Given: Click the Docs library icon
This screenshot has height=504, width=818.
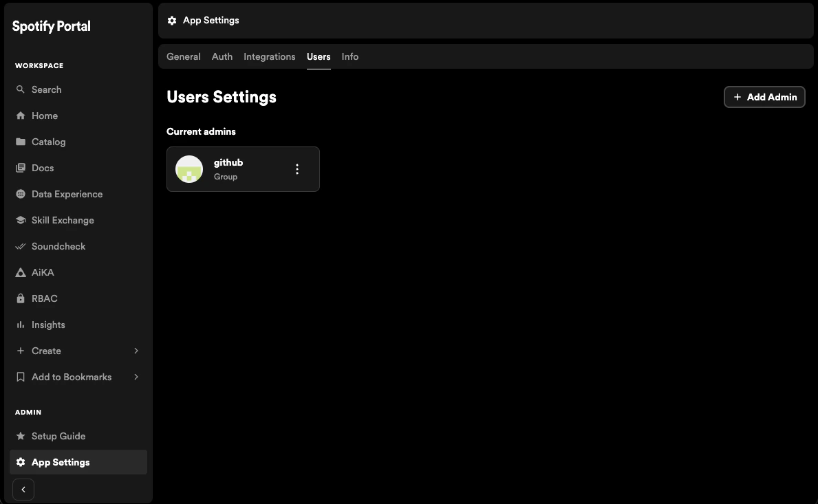Looking at the screenshot, I should click(21, 168).
